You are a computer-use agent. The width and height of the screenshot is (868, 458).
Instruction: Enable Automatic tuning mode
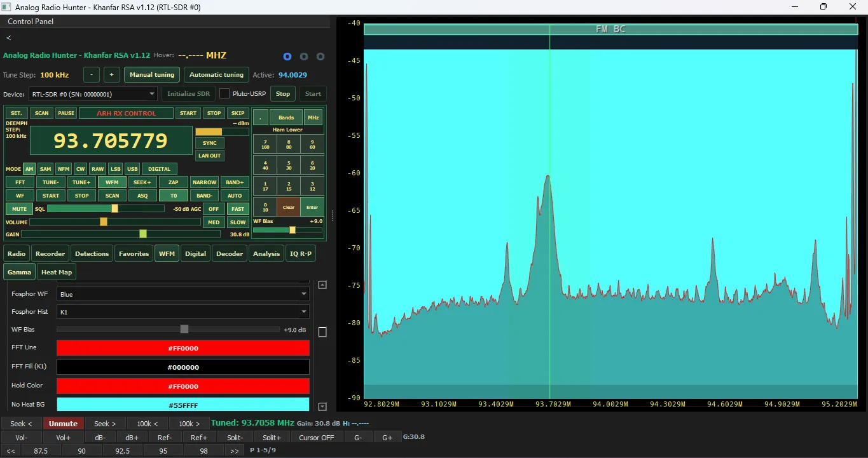[216, 74]
